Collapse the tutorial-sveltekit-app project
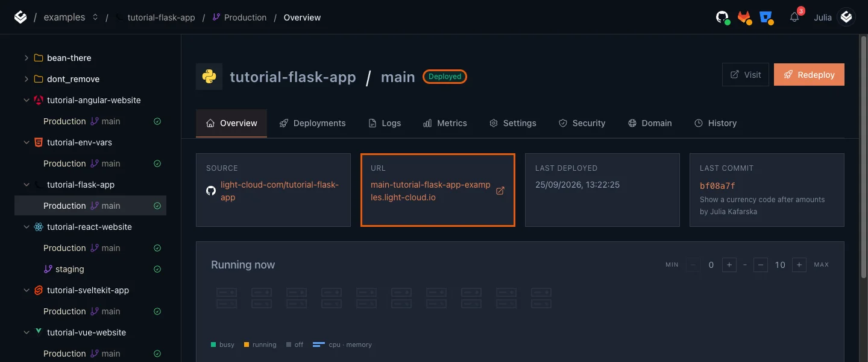The image size is (868, 362). click(26, 290)
